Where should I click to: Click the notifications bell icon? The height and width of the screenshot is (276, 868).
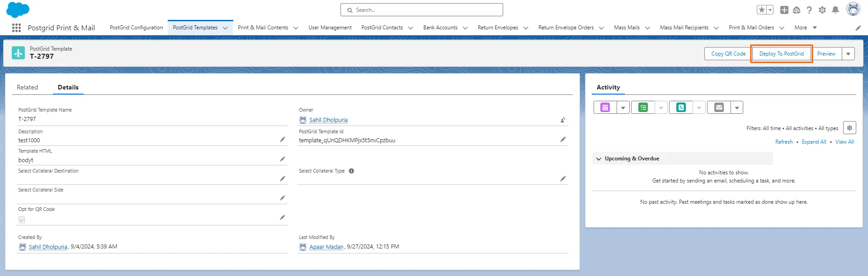(835, 10)
